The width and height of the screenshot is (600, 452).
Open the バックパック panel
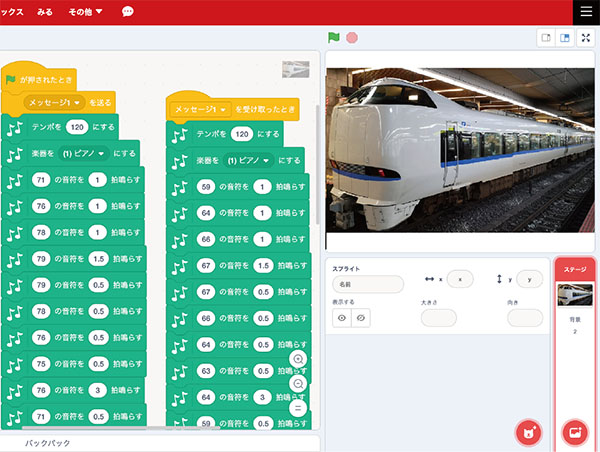(x=48, y=442)
